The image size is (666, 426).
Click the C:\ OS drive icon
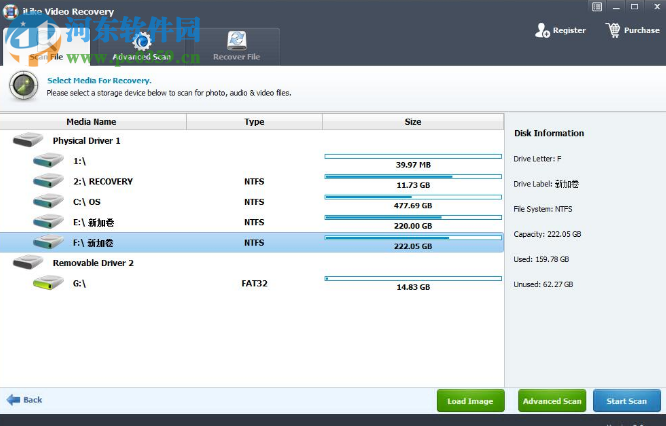47,202
